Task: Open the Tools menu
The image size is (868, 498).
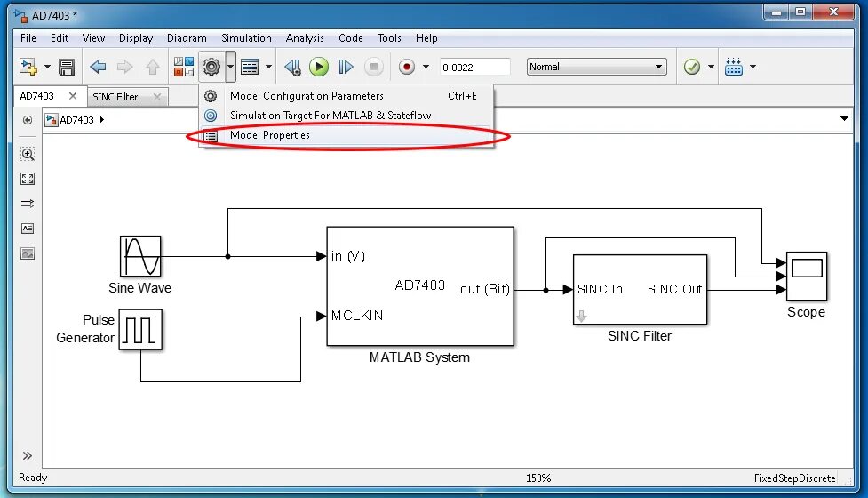Action: 389,38
